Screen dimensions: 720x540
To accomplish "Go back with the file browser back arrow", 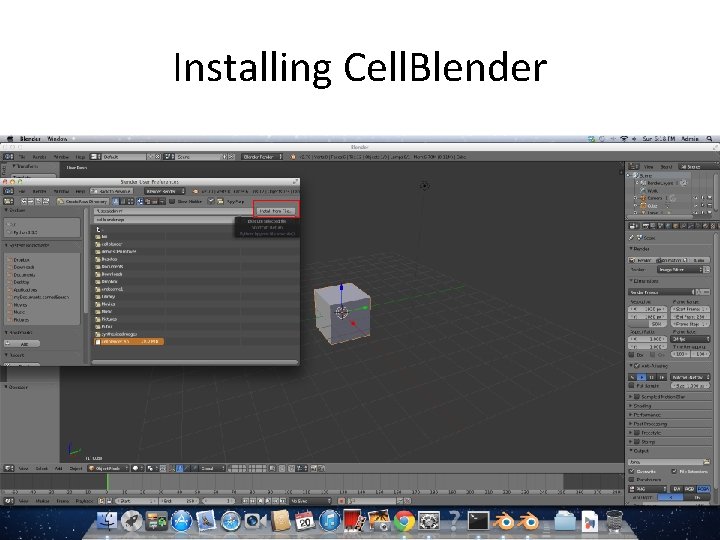I will point(24,201).
